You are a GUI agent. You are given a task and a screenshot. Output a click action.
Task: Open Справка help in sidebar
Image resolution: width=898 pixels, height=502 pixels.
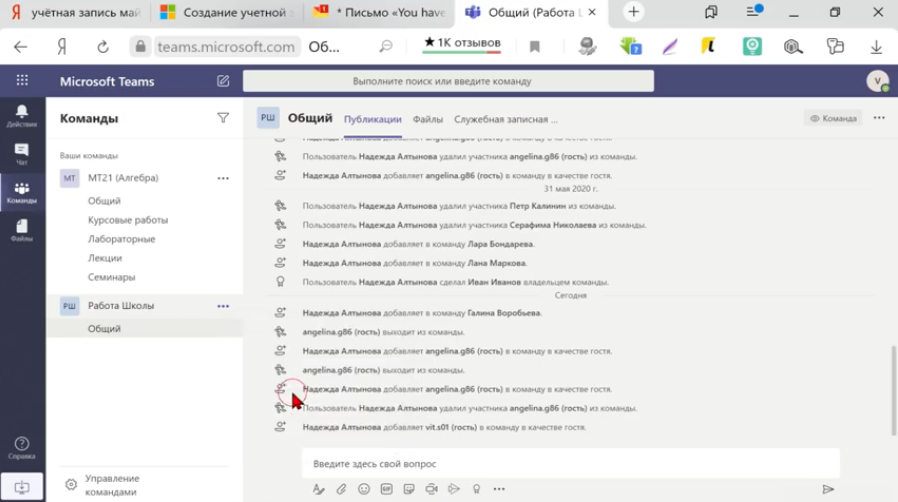22,448
